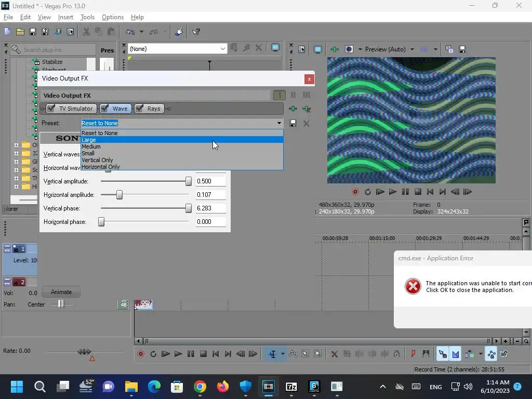Open the Preset dropdown arrow in Video Output FX

[x=279, y=123]
